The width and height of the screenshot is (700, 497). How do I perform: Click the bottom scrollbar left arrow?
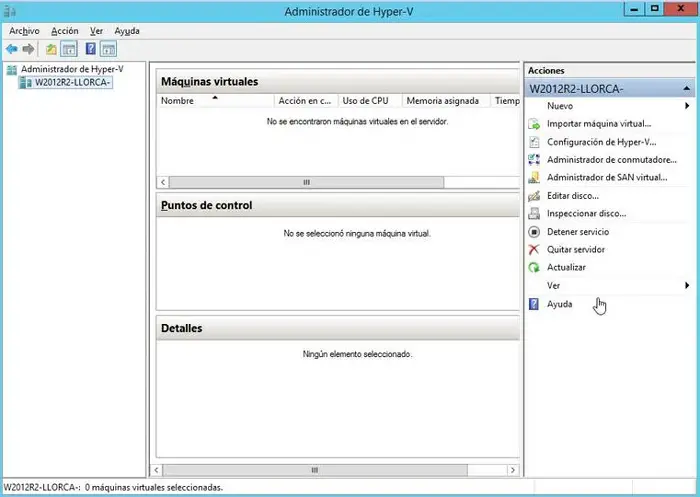click(156, 470)
